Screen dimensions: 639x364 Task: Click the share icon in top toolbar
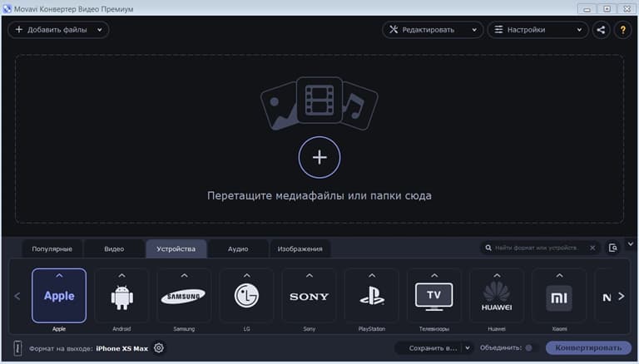click(x=601, y=30)
